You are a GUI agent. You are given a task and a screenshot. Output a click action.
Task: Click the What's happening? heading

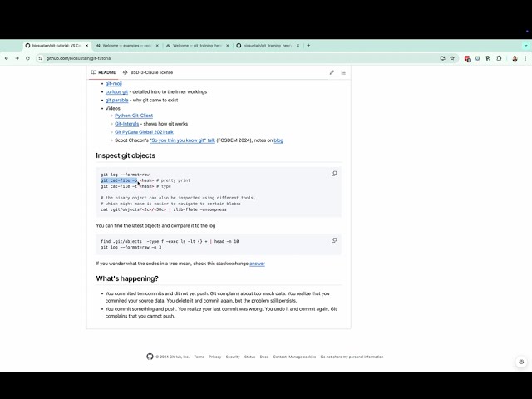(127, 279)
